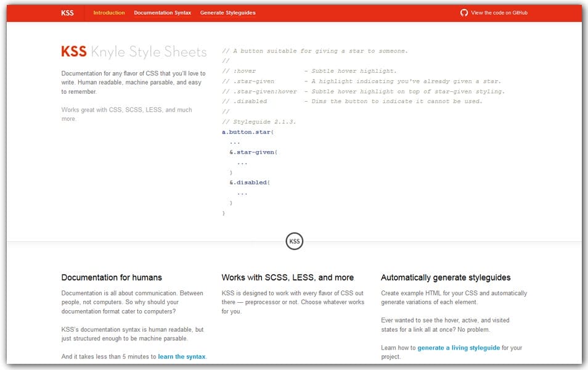Open the Documentation Syntax navigation item
The width and height of the screenshot is (588, 370).
pyautogui.click(x=162, y=12)
